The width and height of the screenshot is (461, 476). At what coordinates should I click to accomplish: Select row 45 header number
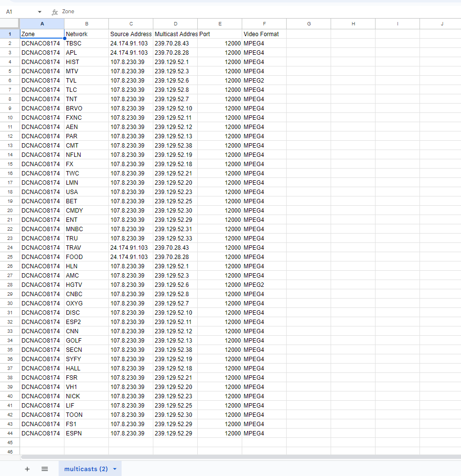[10, 443]
